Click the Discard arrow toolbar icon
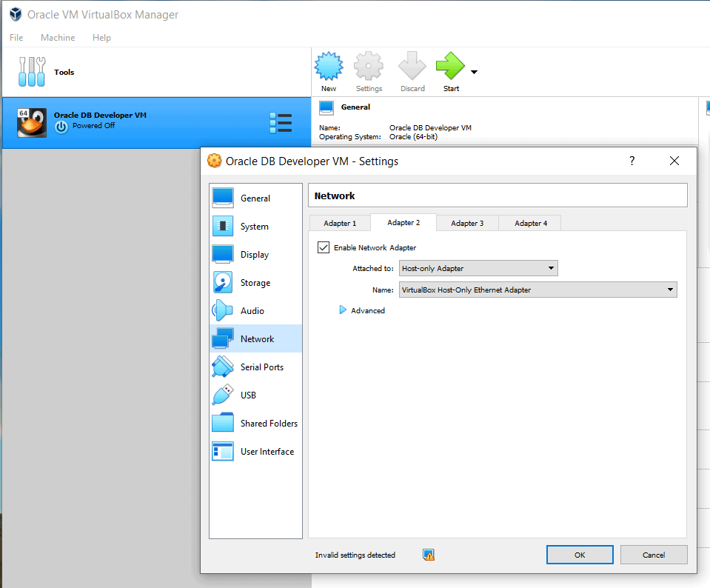This screenshot has width=710, height=588. point(412,66)
